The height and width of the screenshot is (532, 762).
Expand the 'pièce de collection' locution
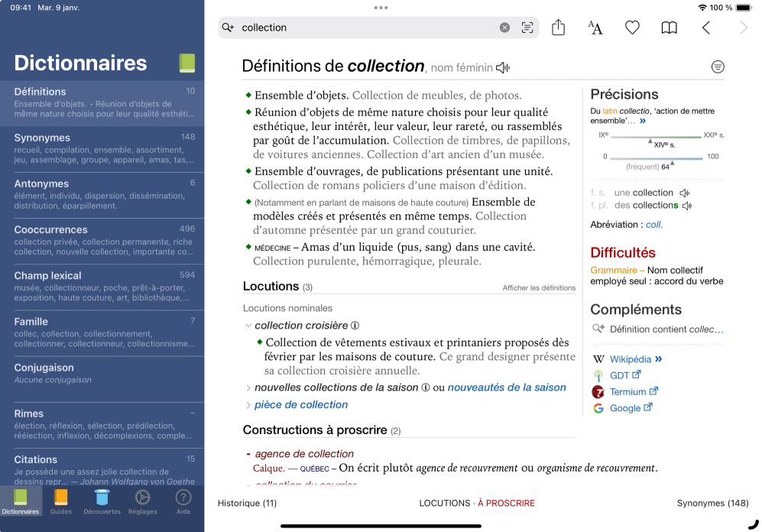point(248,405)
